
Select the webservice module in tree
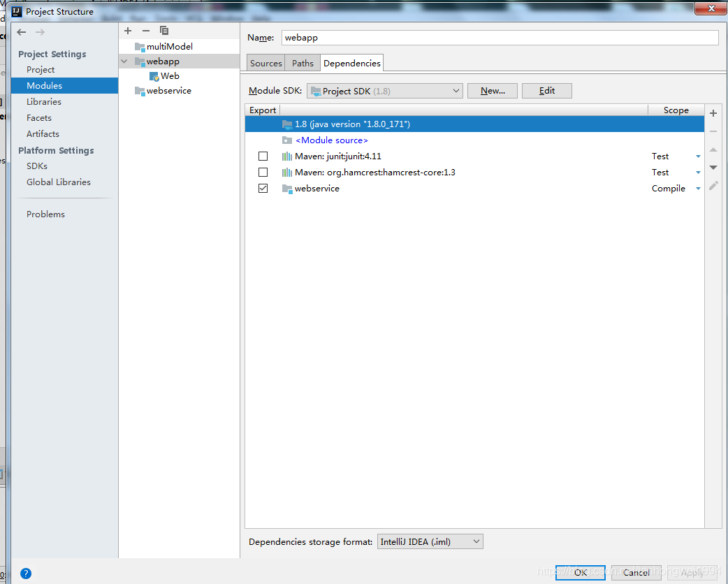[163, 91]
